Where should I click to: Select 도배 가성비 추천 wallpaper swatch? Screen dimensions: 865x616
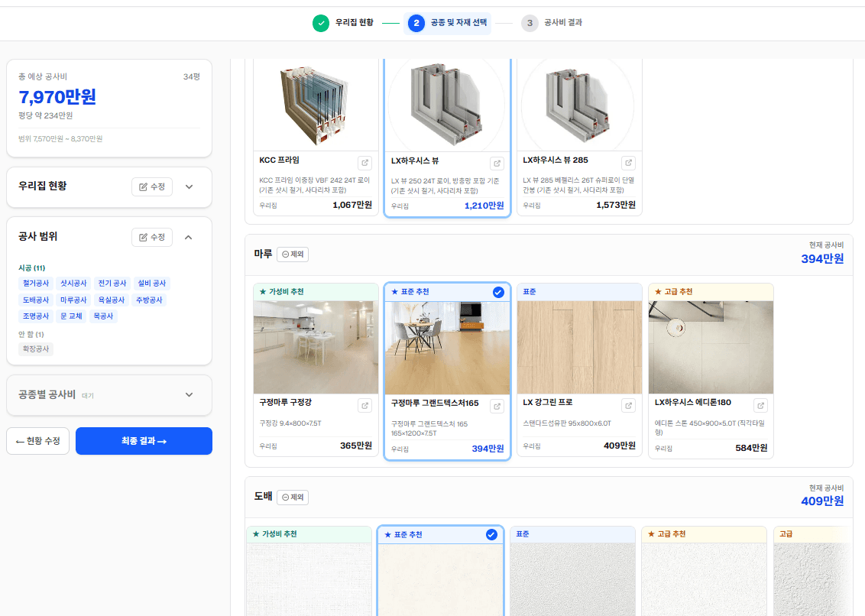pos(309,579)
